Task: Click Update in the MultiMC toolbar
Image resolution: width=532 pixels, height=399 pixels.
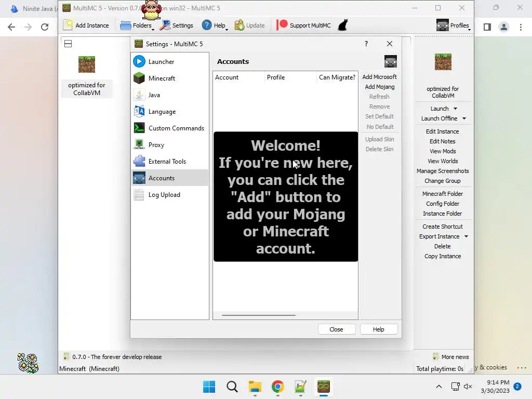Action: [250, 25]
